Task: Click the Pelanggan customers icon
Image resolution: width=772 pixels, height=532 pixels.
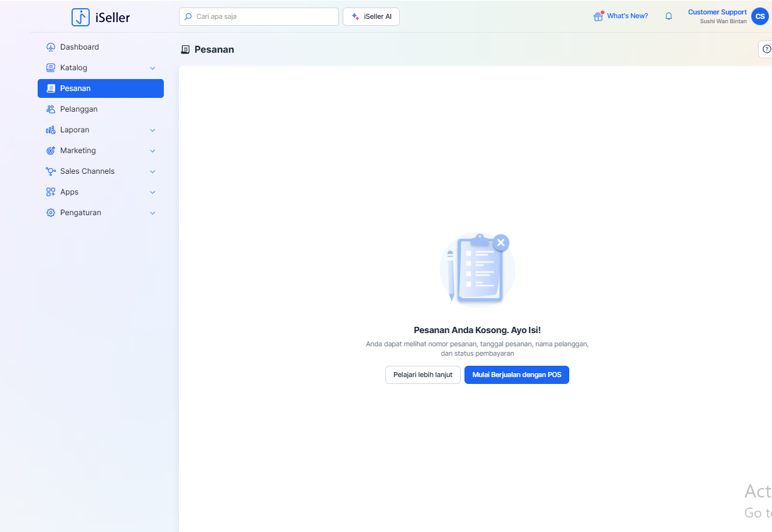Action: [x=51, y=109]
